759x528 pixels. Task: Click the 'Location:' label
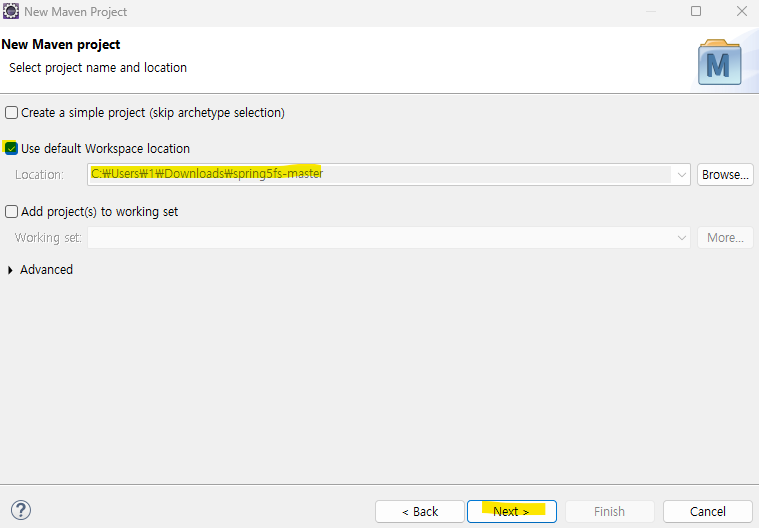pos(39,175)
